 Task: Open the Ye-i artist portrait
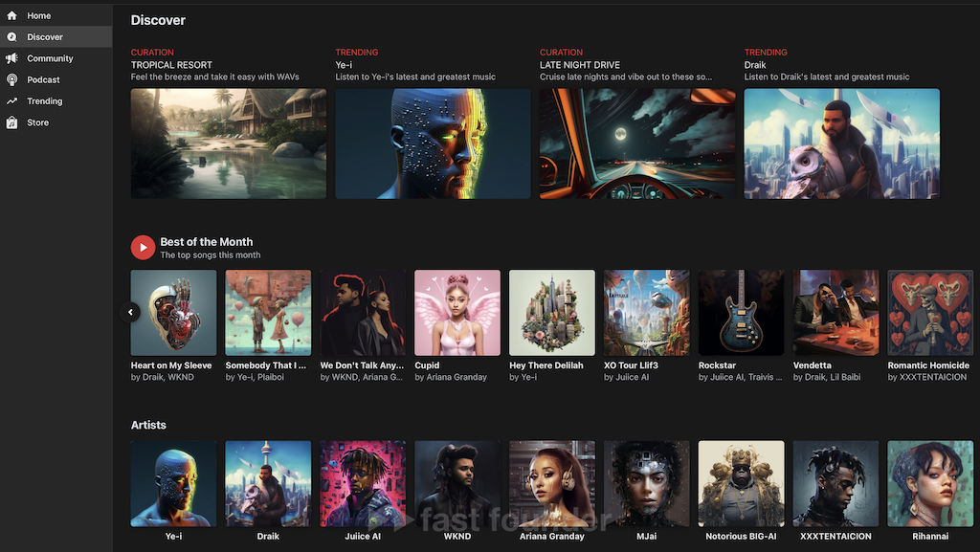point(173,484)
